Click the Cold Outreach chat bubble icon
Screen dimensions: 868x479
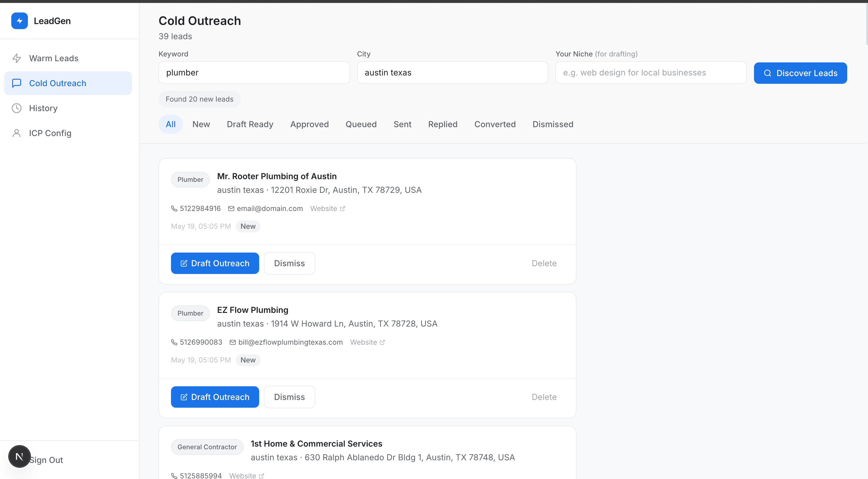17,83
